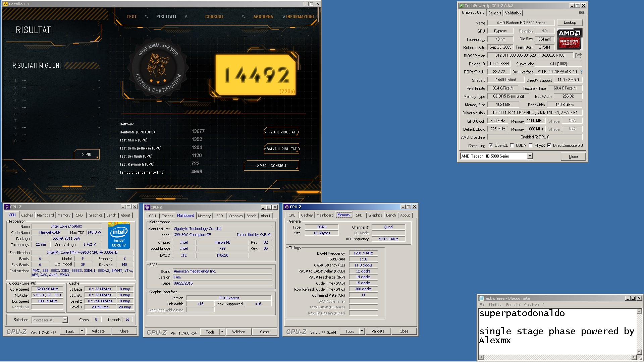Click the title bar icon of CPU-Z CPU window
The width and height of the screenshot is (644, 362).
7,207
